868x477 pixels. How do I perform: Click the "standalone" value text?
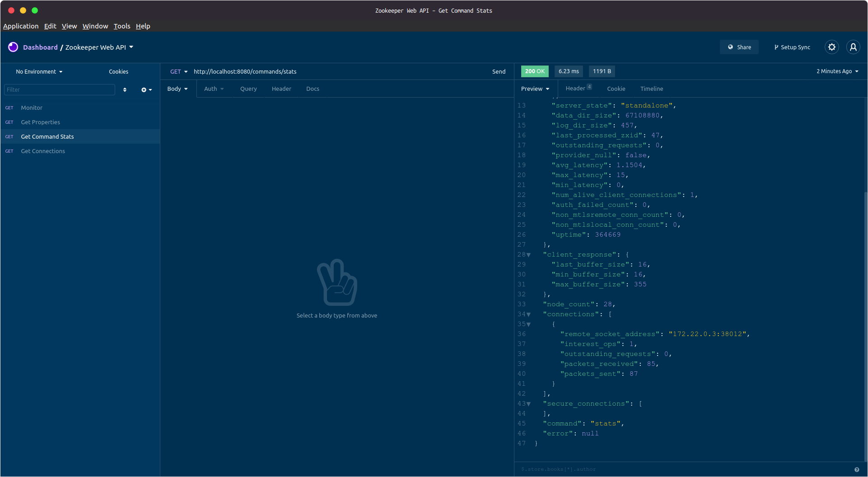647,106
